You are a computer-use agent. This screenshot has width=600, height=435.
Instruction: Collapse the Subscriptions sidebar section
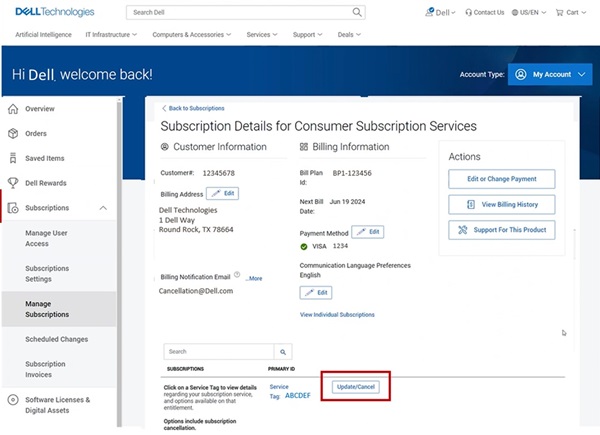tap(103, 208)
